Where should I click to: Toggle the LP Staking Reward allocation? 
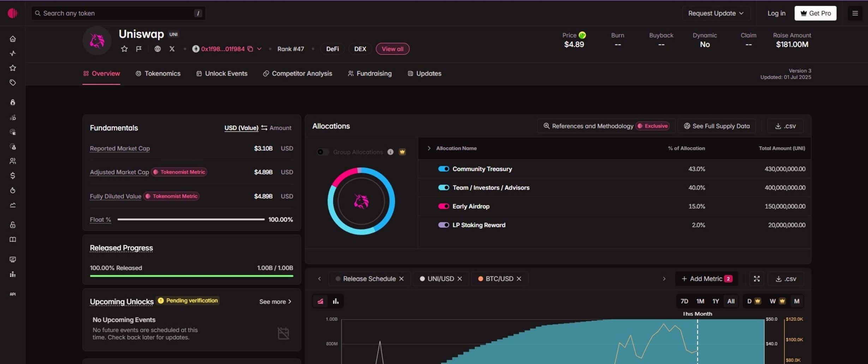point(443,225)
